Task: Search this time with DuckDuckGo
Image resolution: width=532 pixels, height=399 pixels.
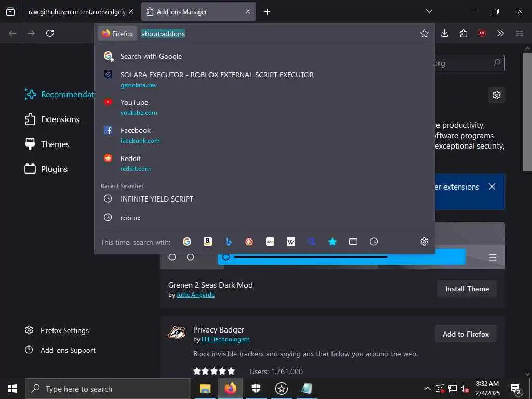Action: (x=249, y=242)
